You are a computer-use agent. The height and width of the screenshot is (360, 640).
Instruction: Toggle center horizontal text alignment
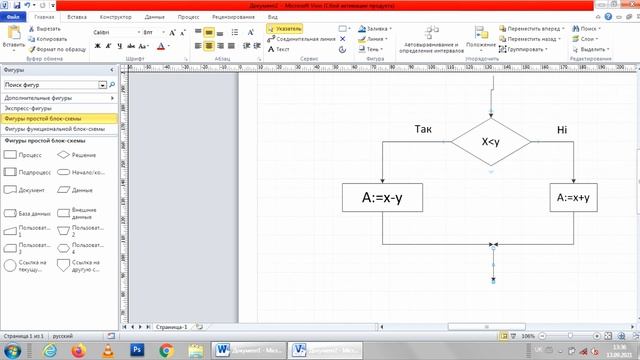click(209, 46)
